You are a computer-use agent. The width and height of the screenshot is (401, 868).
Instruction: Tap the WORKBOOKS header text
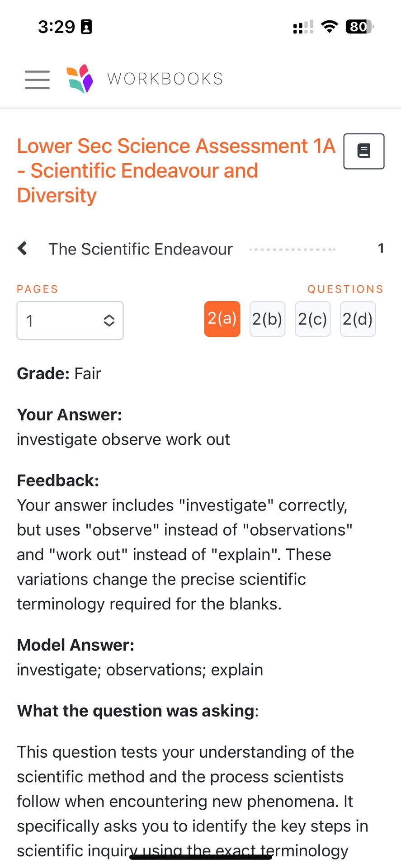tap(165, 79)
